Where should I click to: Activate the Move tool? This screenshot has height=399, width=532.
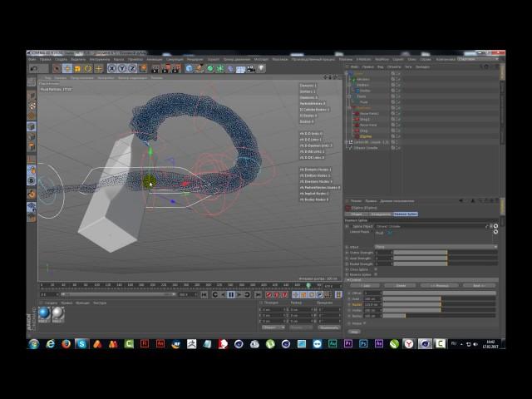click(67, 69)
